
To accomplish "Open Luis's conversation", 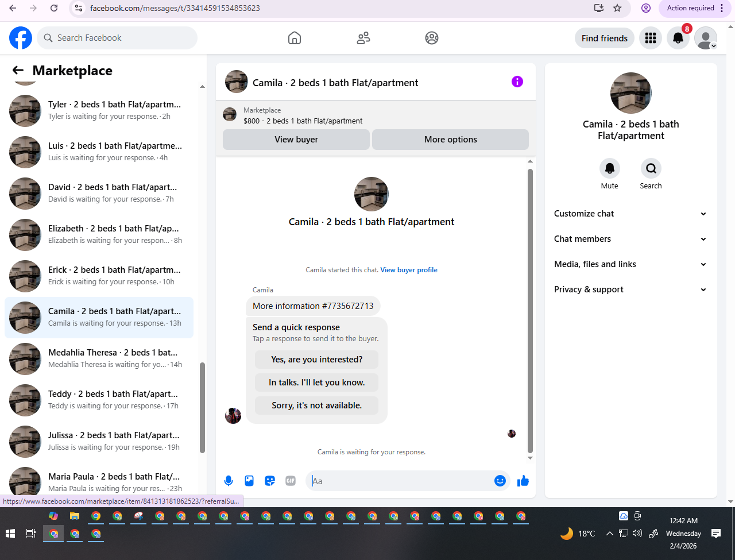I will [99, 152].
